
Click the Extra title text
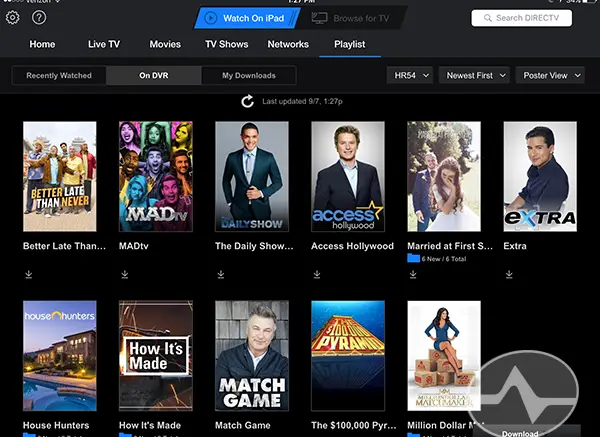point(515,246)
